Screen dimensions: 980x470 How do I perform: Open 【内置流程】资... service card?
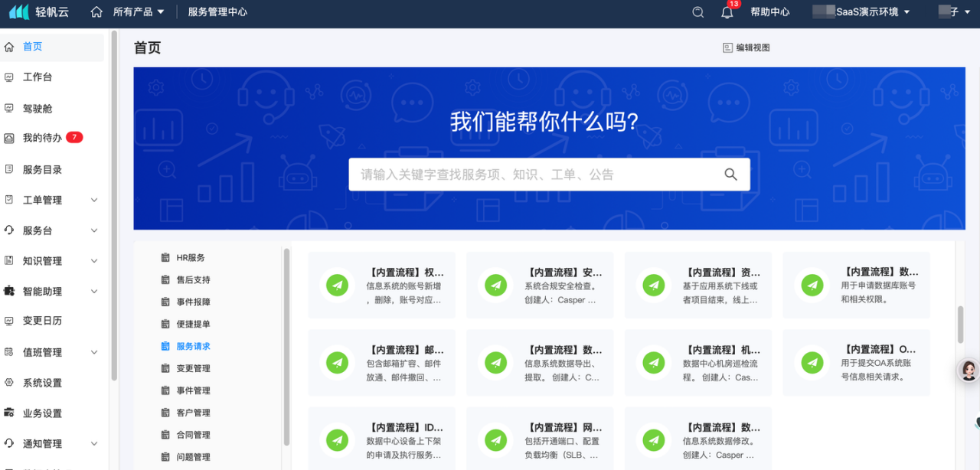point(697,286)
